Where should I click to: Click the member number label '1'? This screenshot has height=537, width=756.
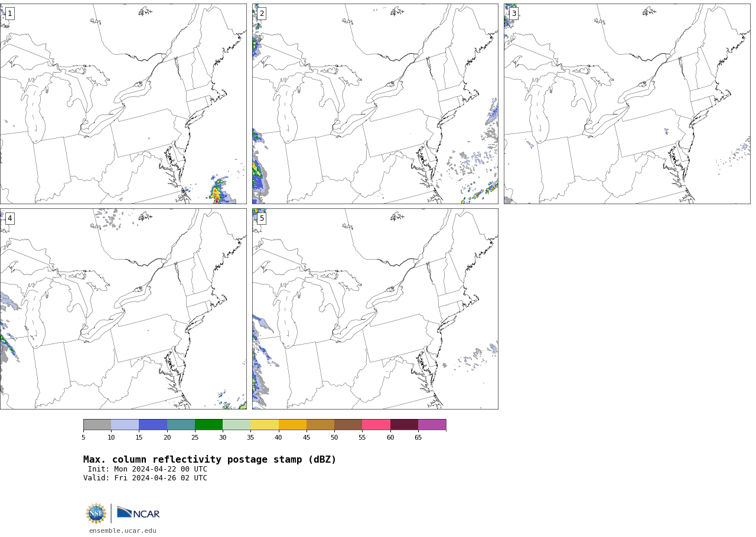pos(9,14)
